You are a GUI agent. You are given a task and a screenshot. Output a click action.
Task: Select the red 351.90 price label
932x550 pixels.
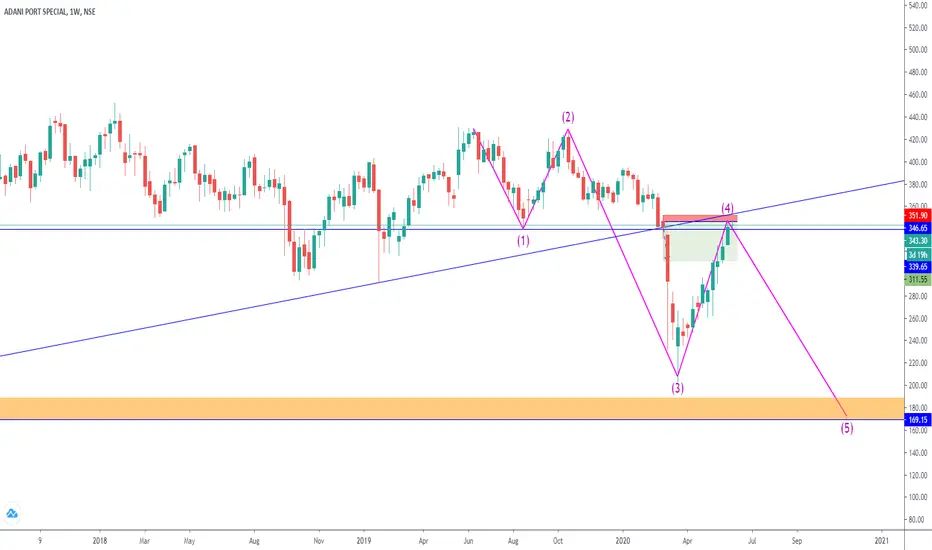918,216
